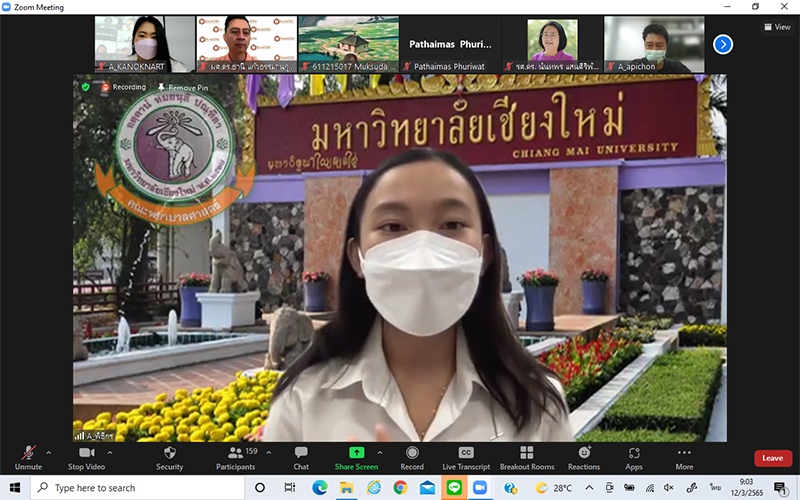This screenshot has height=500, width=800.
Task: Click the pen/link tray icon
Action: [691, 488]
